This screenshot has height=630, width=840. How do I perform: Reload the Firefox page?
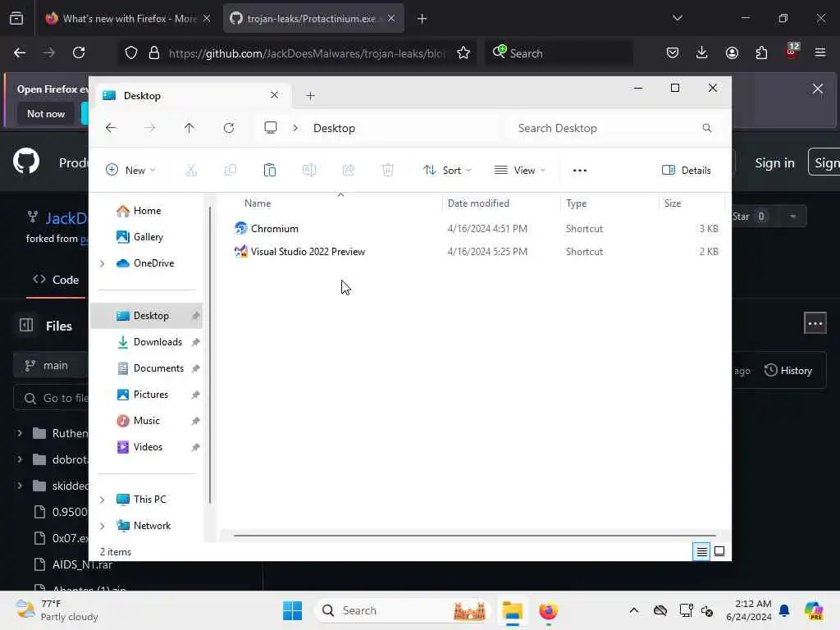click(x=79, y=52)
